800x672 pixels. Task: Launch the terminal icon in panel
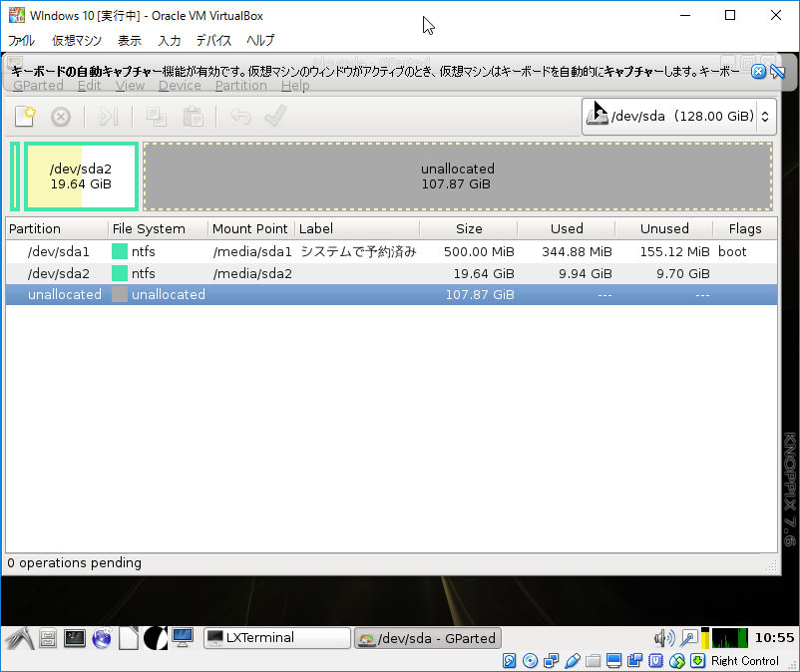pyautogui.click(x=75, y=638)
